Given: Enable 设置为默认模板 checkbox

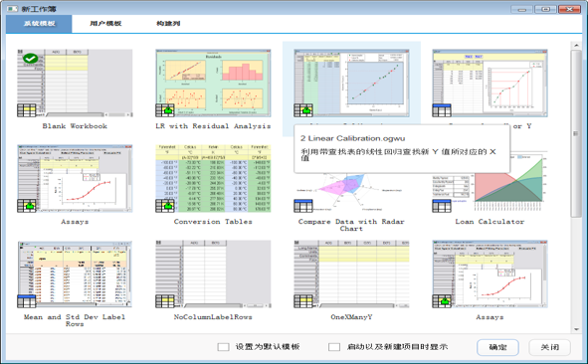Looking at the screenshot, I should (x=223, y=347).
